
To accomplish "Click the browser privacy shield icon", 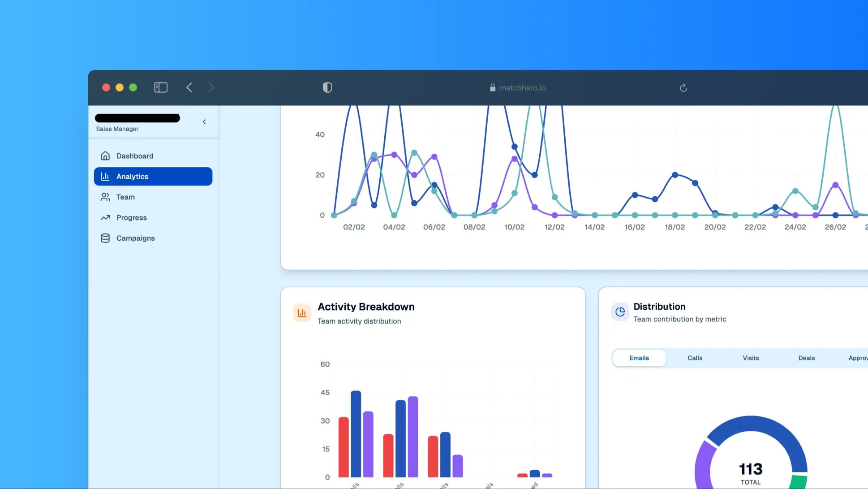I will [x=327, y=88].
